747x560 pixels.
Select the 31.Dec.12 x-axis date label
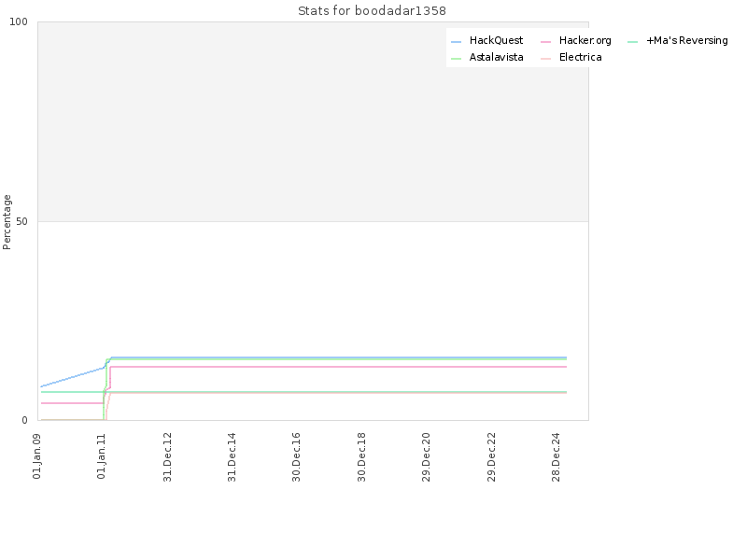pos(167,456)
